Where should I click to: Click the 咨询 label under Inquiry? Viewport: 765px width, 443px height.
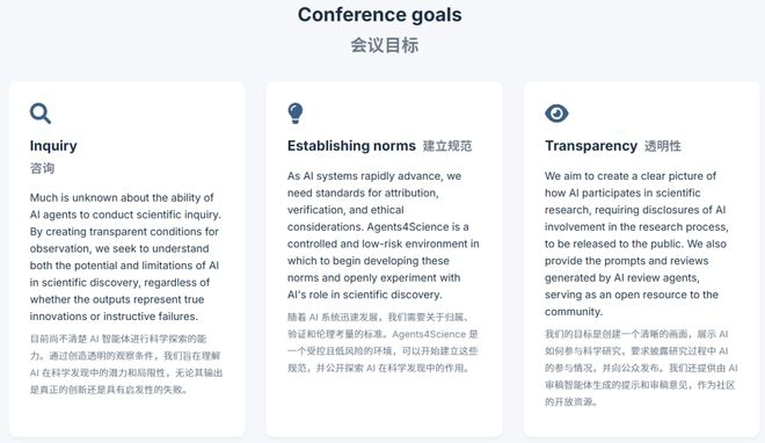coord(42,168)
